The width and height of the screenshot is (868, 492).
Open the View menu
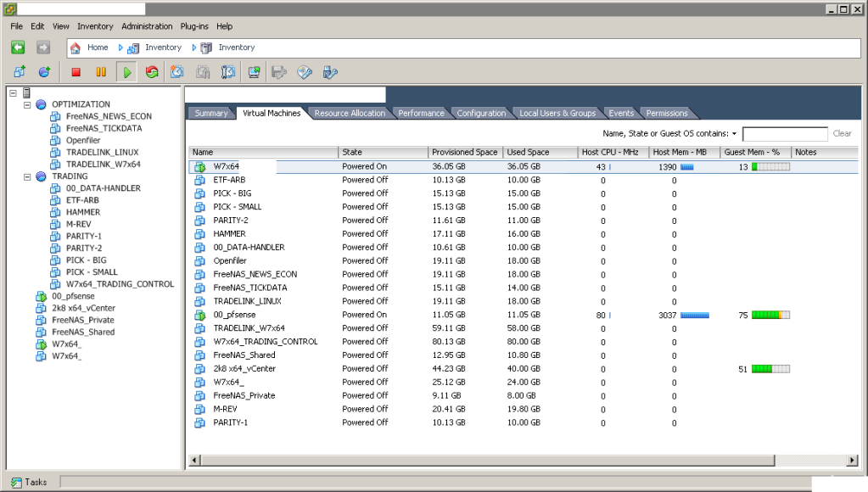[x=61, y=26]
